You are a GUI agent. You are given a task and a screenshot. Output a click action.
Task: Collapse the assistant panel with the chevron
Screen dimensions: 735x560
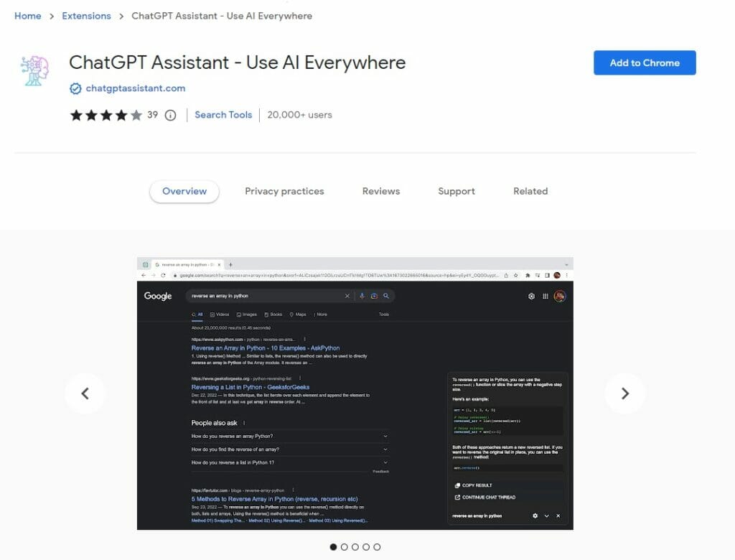tap(546, 516)
